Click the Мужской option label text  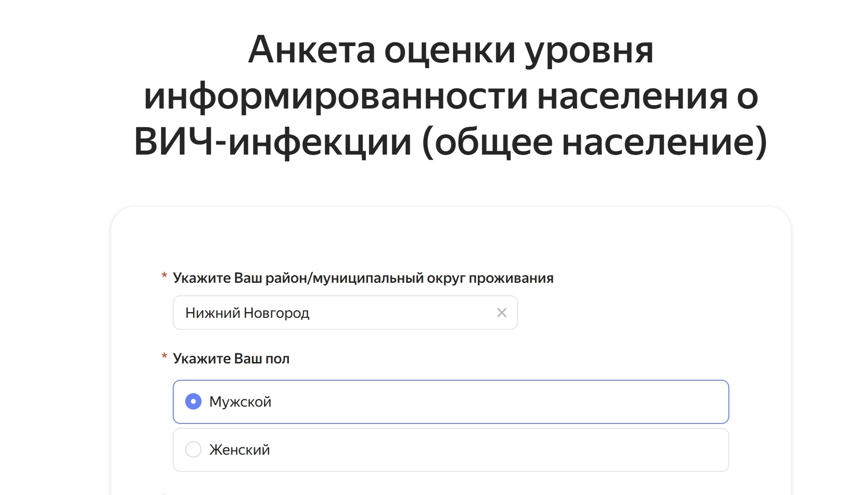tap(240, 402)
